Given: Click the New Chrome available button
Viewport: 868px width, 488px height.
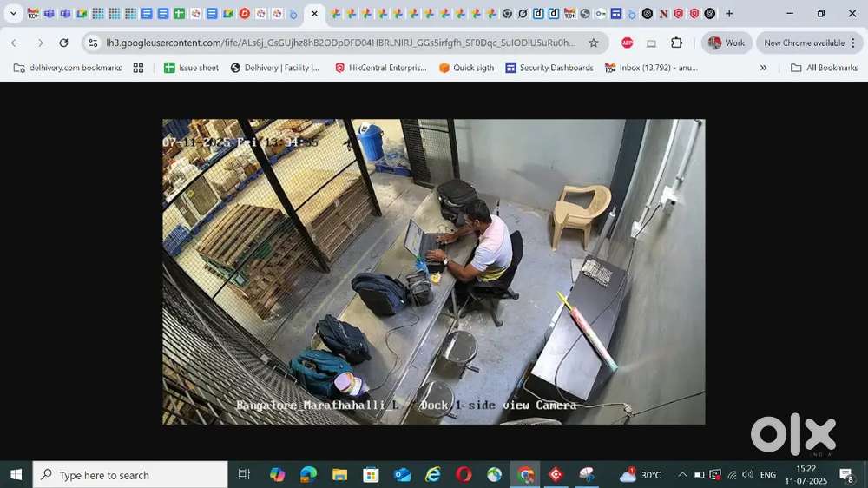Looking at the screenshot, I should pos(805,43).
